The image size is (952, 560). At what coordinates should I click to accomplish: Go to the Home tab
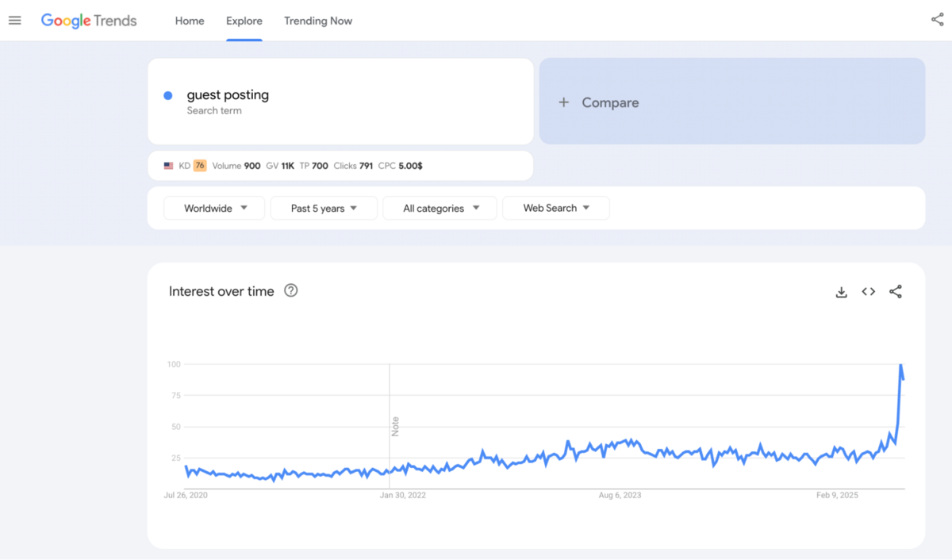190,21
